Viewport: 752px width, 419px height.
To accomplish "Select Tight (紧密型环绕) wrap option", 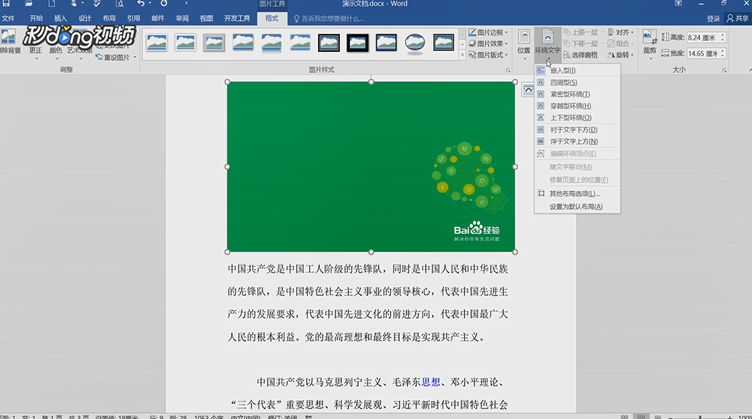I will pos(577,94).
